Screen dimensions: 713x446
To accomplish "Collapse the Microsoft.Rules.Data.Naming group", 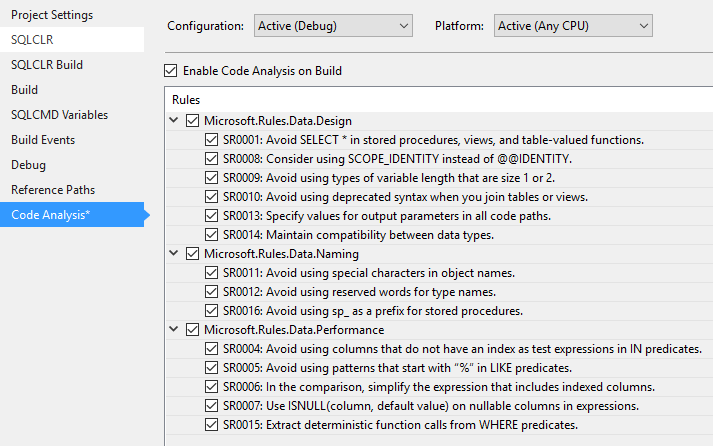I will pos(176,254).
